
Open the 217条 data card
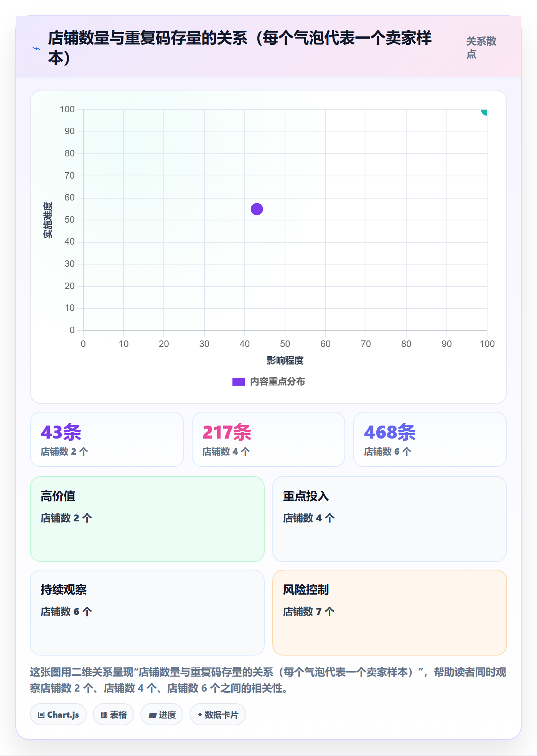click(x=268, y=439)
